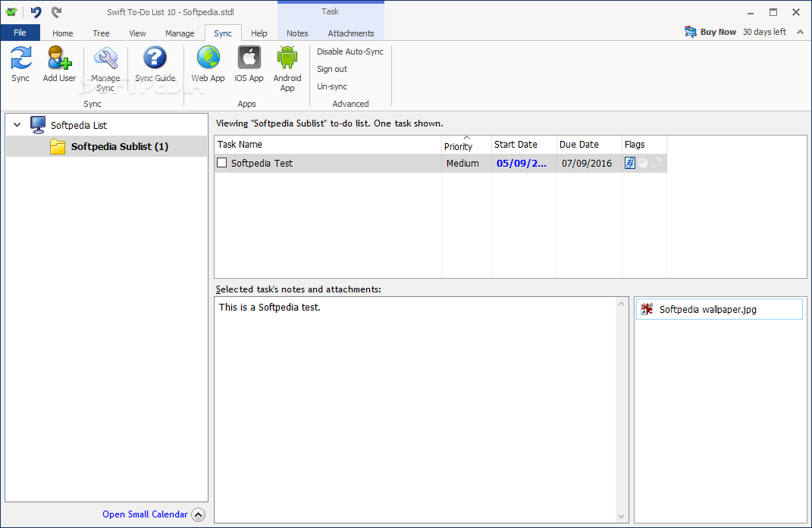The image size is (812, 528).
Task: Collapse the Softpedia List tree node
Action: (17, 125)
